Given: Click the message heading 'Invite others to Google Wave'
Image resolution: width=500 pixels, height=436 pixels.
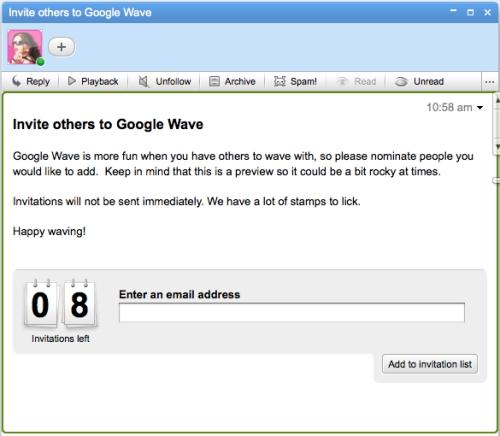Looking at the screenshot, I should click(108, 124).
